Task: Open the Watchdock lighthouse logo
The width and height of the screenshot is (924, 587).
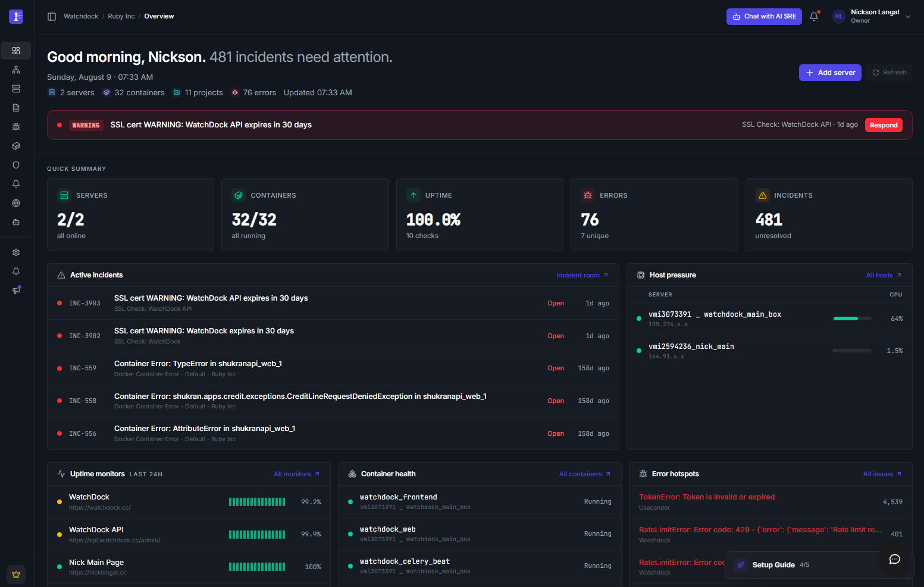Action: click(x=16, y=16)
